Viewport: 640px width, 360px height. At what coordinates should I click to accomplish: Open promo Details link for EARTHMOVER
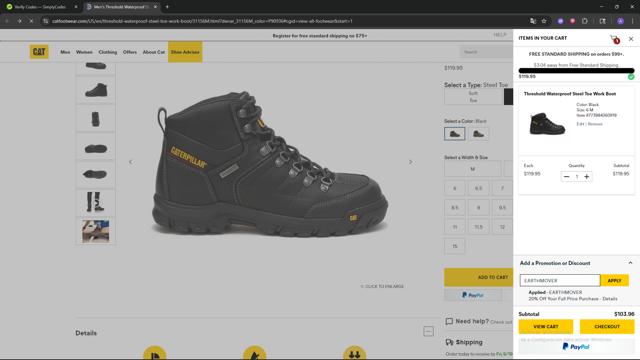(610, 299)
